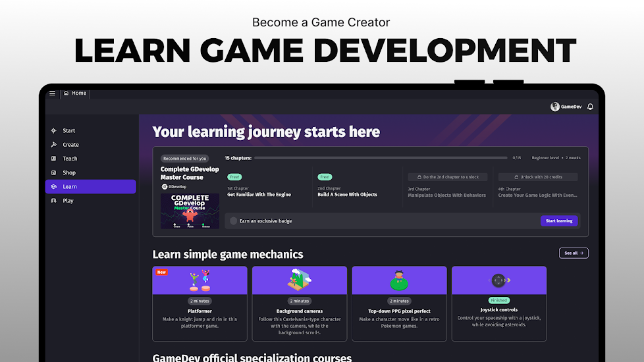Open Top-down RPG pixel perfect tutorial

coord(399,303)
